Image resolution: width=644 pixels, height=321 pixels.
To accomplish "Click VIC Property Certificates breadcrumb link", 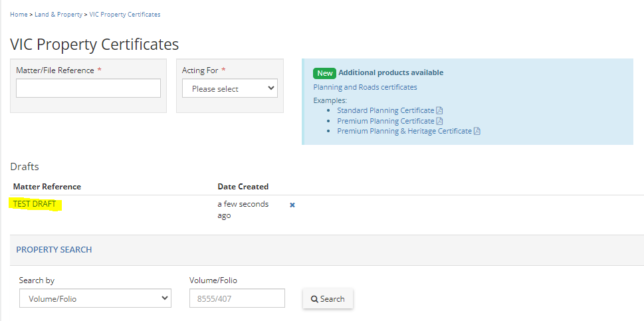I will 125,15.
